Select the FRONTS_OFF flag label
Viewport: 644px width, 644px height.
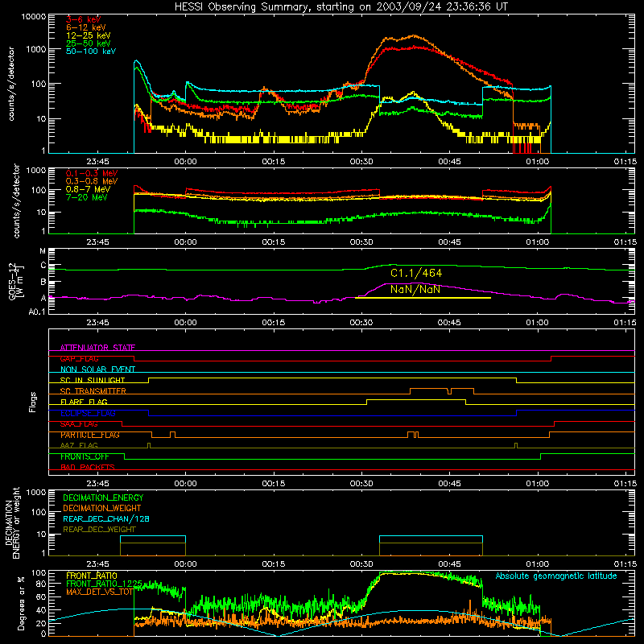click(85, 456)
